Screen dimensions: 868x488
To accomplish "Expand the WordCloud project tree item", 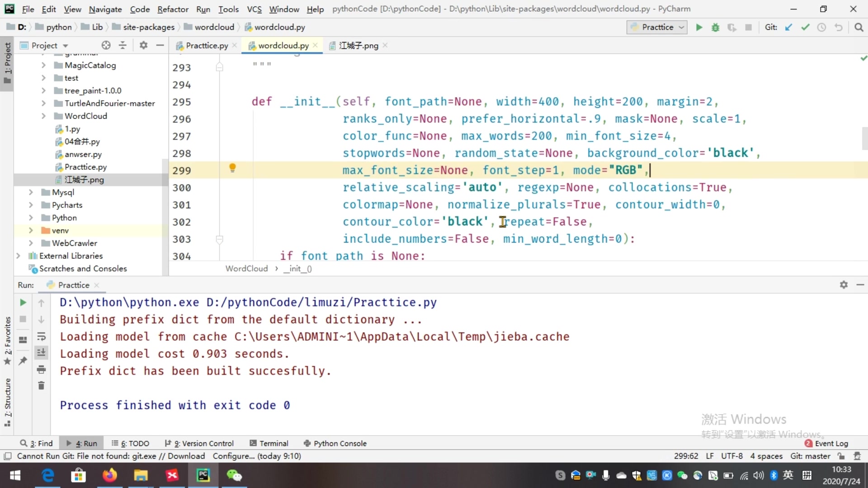I will [x=43, y=116].
